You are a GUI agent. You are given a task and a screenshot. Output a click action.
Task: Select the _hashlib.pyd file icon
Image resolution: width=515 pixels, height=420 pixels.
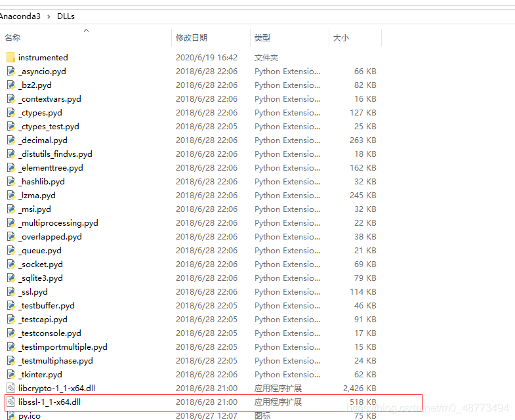pyautogui.click(x=11, y=182)
